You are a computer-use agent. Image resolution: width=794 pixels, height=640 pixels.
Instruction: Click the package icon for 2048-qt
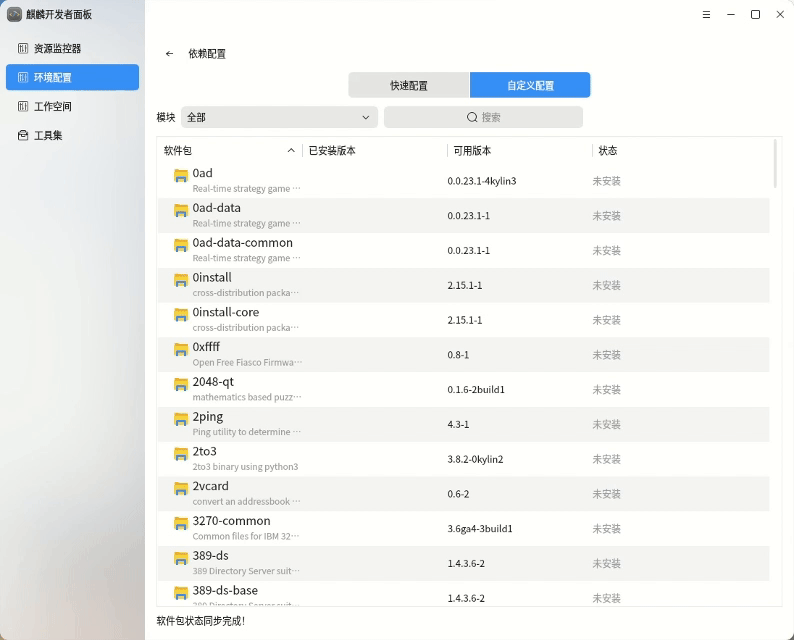181,385
